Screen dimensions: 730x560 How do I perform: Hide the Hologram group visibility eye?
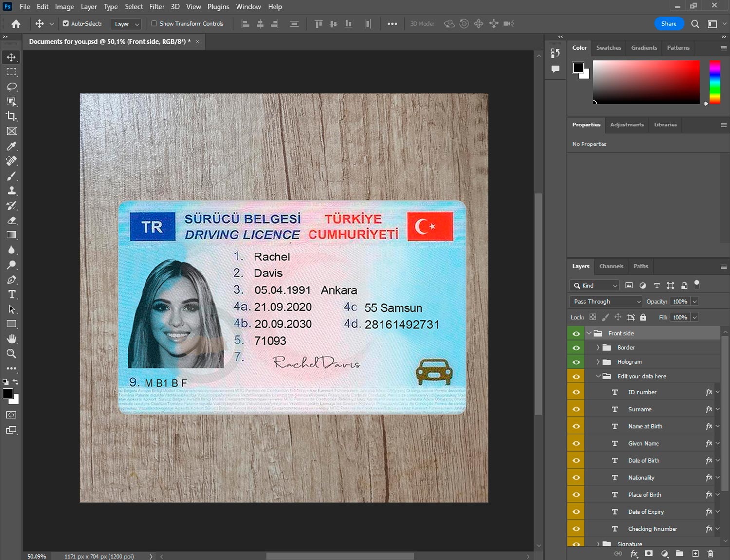point(576,362)
